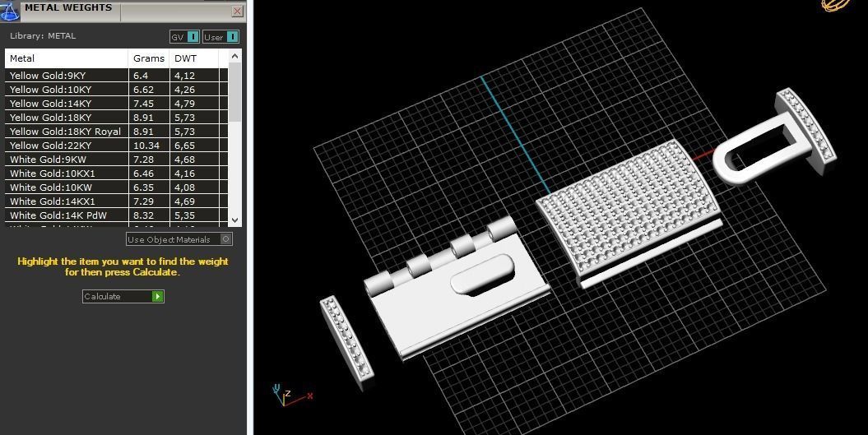Select the Yellow Gold:10KY row

coord(116,89)
